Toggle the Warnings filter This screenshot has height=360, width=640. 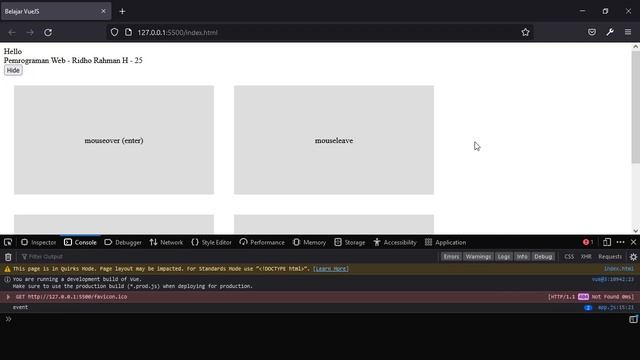coord(478,257)
